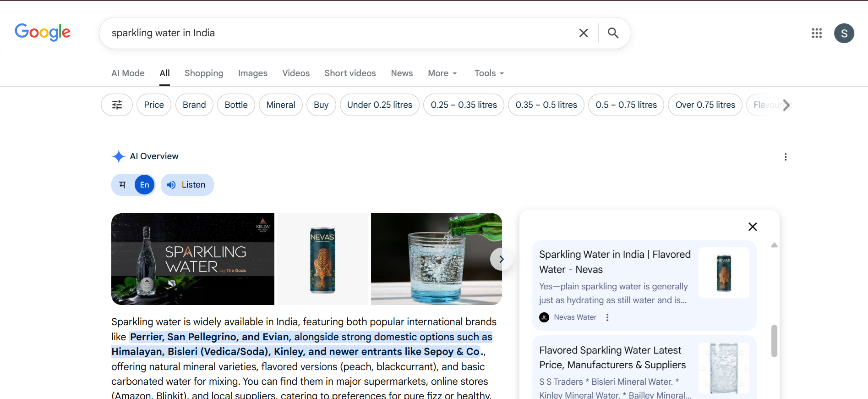Open the Sparkling Water in India Nevas link
868x399 pixels.
click(x=614, y=262)
